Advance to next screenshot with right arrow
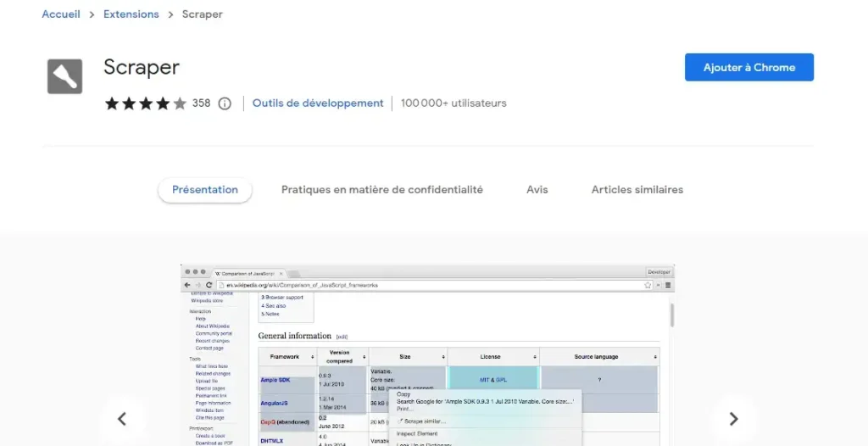This screenshot has width=868, height=446. click(x=733, y=419)
